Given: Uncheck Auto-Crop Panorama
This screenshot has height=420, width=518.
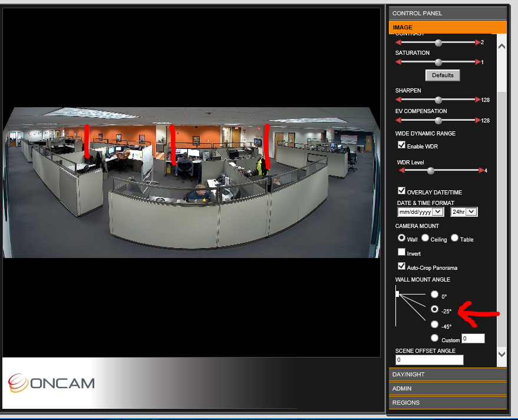Looking at the screenshot, I should click(401, 266).
